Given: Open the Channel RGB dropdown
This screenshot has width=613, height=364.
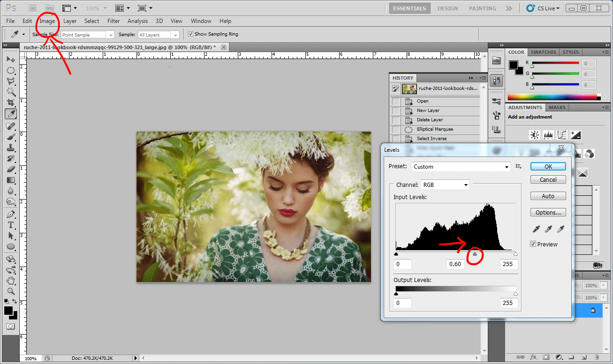Looking at the screenshot, I should click(445, 185).
